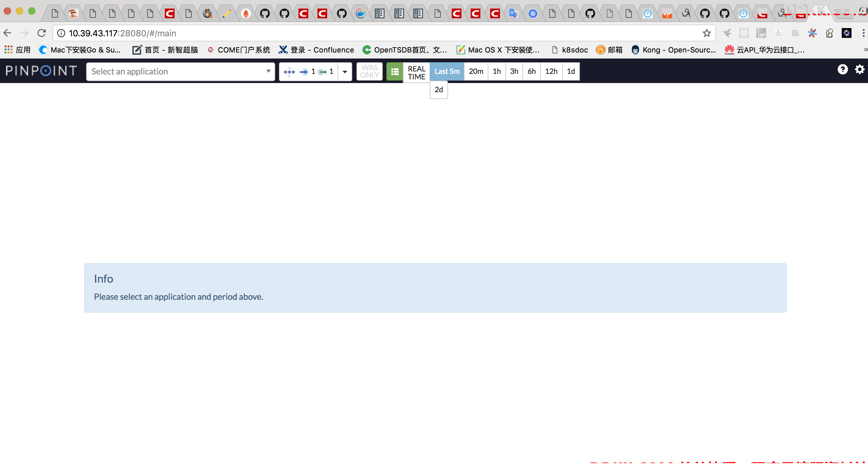Click the paper-plane extension icon

[727, 33]
